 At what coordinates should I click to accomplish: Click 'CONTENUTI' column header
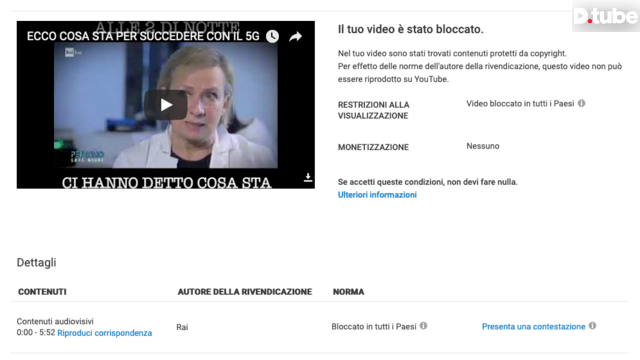[42, 292]
